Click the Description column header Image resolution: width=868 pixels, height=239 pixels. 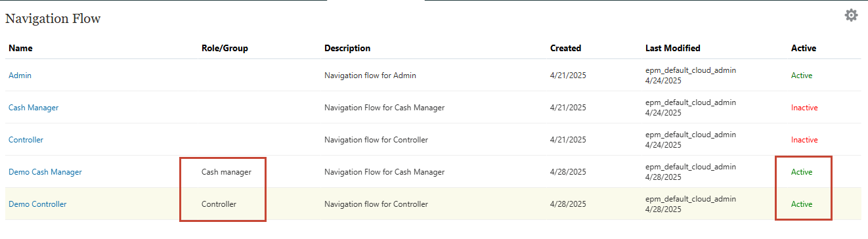(347, 48)
